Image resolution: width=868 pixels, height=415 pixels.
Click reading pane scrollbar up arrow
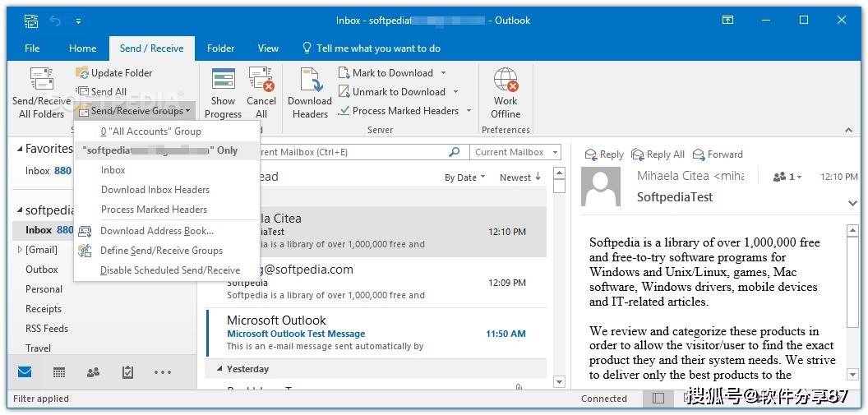pos(852,230)
